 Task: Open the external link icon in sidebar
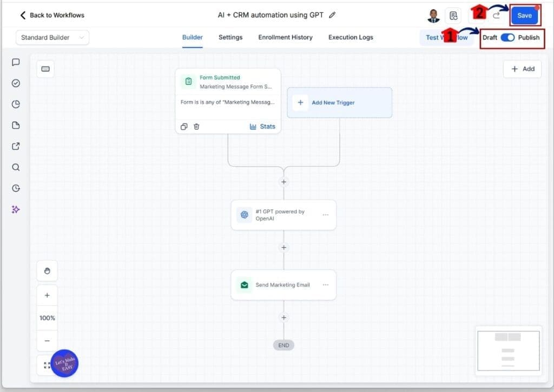(16, 146)
